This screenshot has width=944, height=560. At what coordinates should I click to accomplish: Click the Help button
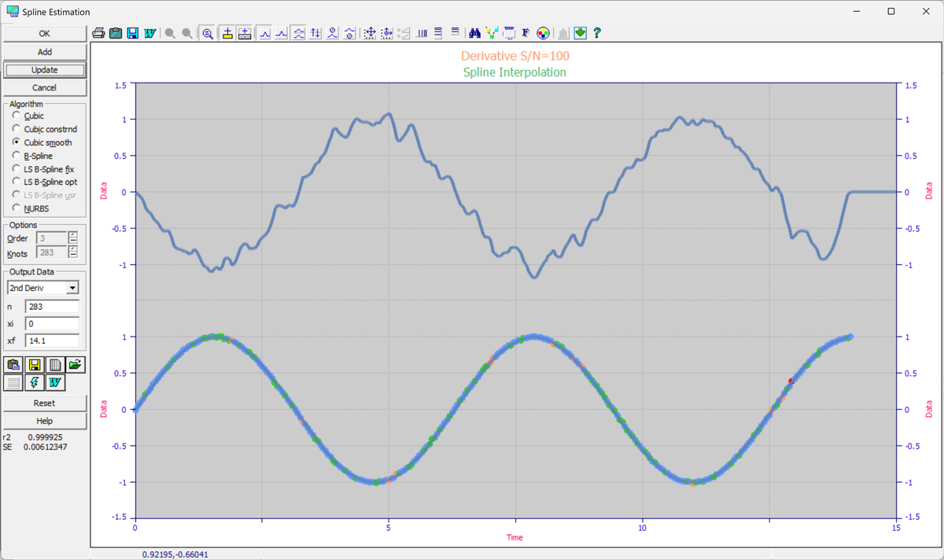44,421
